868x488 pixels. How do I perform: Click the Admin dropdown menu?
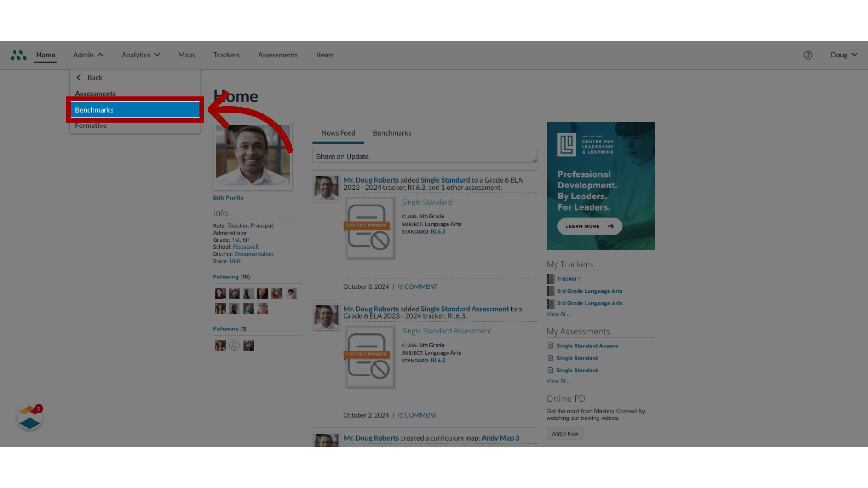click(88, 55)
